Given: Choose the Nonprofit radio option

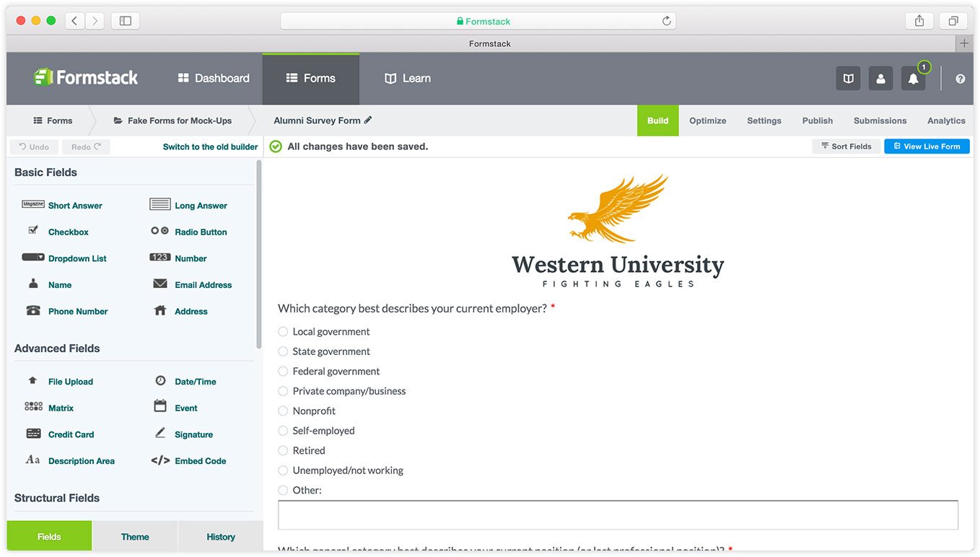Looking at the screenshot, I should [283, 411].
